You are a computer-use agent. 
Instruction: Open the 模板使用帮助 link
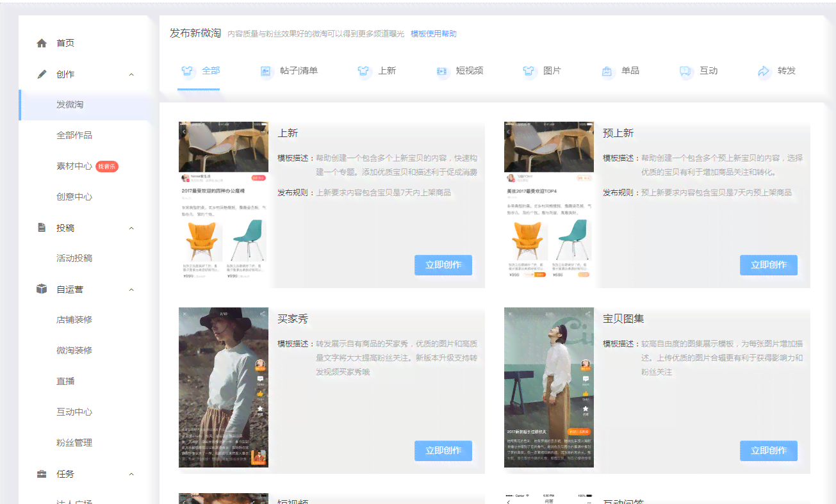pos(434,34)
